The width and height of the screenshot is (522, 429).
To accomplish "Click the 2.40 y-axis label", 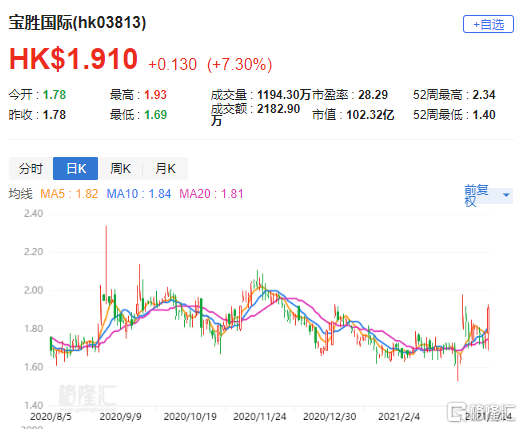I will tap(34, 213).
